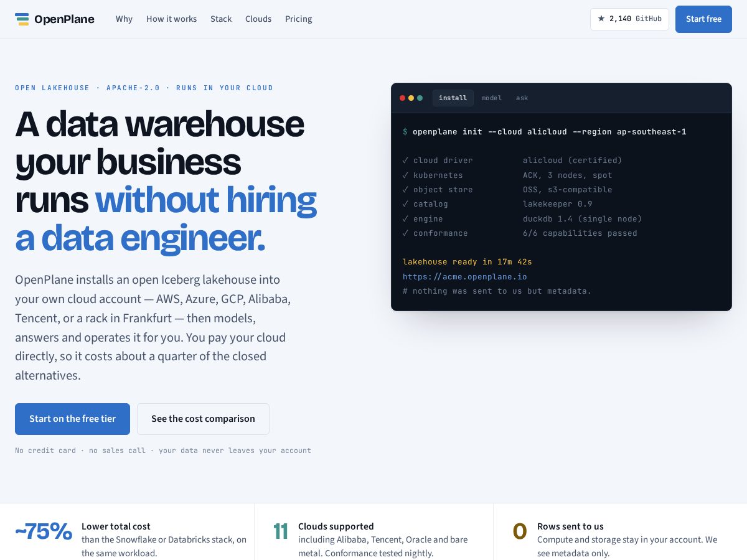Go to the Stack nav item
The height and width of the screenshot is (560, 747).
(221, 19)
